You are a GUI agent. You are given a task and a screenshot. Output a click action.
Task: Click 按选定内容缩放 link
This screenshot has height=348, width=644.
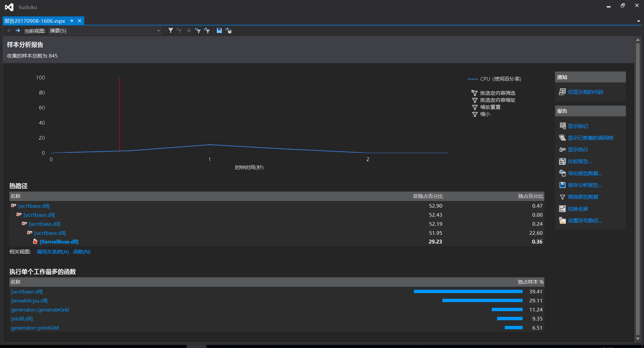(497, 100)
